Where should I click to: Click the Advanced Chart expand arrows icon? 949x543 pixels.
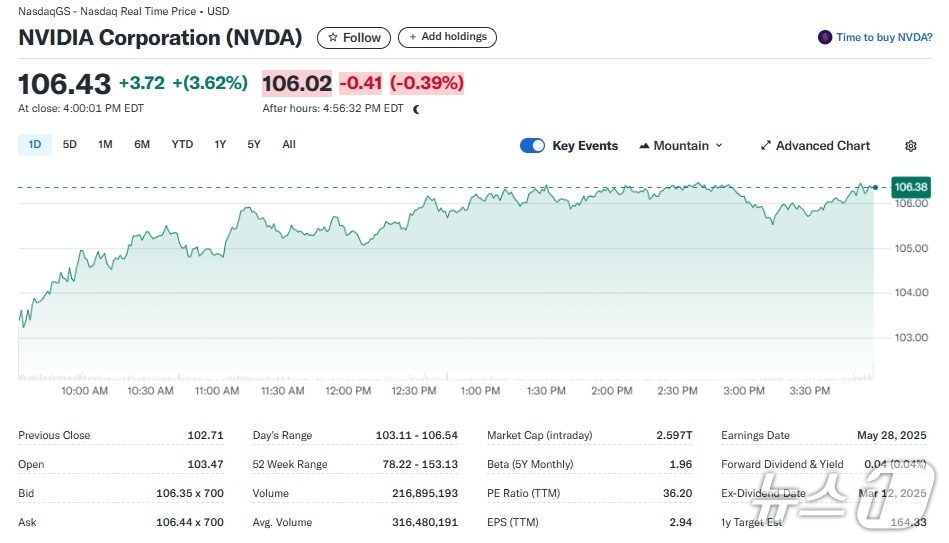(x=766, y=146)
